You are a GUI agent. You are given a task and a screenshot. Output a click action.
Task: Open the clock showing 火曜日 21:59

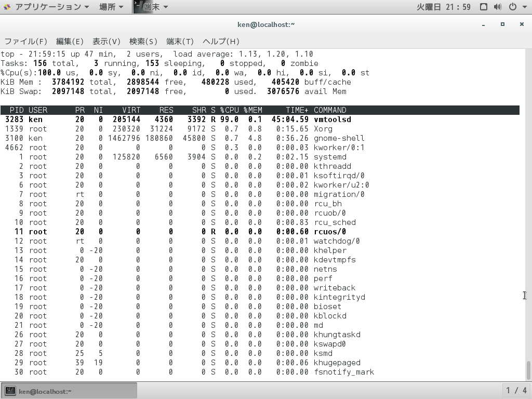(443, 7)
